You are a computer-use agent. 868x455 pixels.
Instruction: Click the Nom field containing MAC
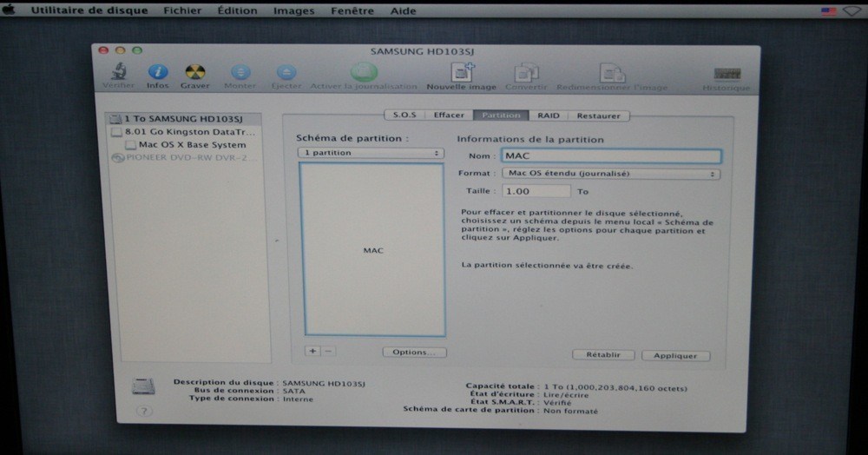[611, 156]
